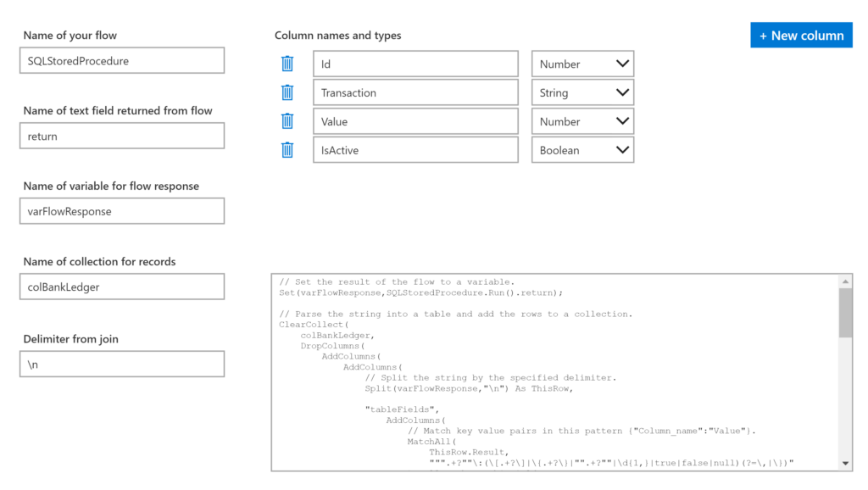
Task: Expand the Boolean type dropdown for IsActive
Action: coord(582,150)
